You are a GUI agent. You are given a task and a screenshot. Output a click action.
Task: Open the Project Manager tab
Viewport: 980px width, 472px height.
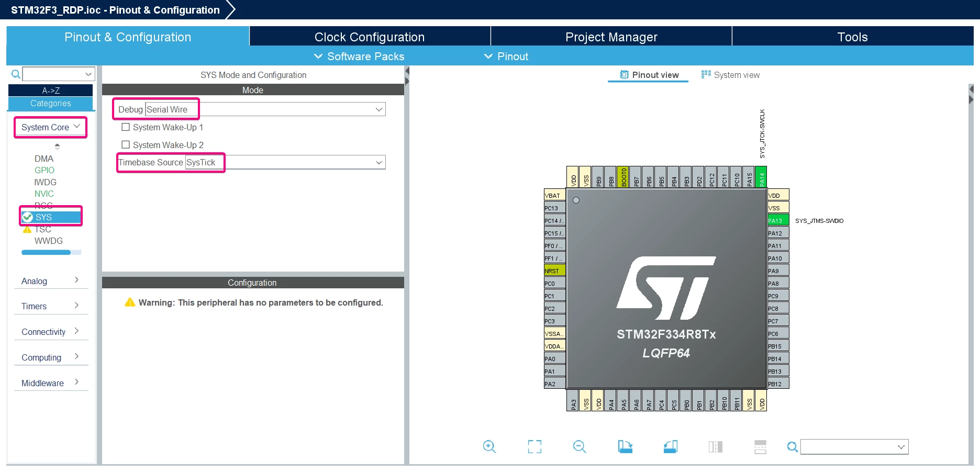tap(611, 37)
